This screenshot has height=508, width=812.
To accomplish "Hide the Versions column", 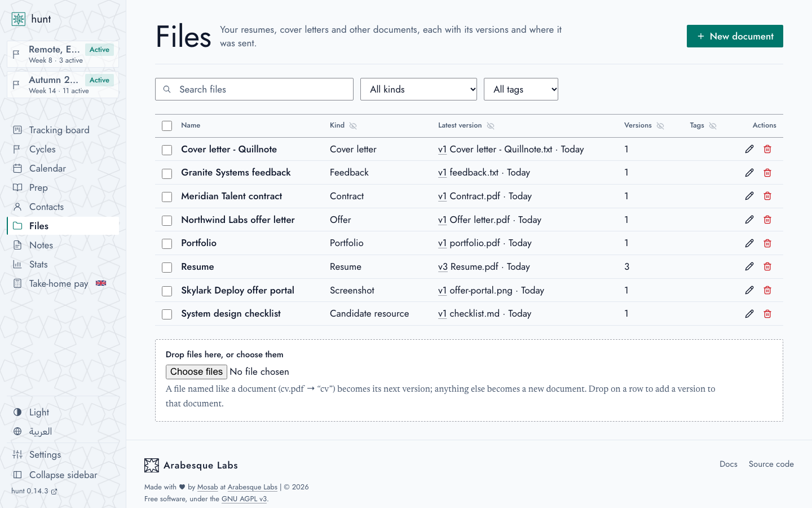I will 660,126.
